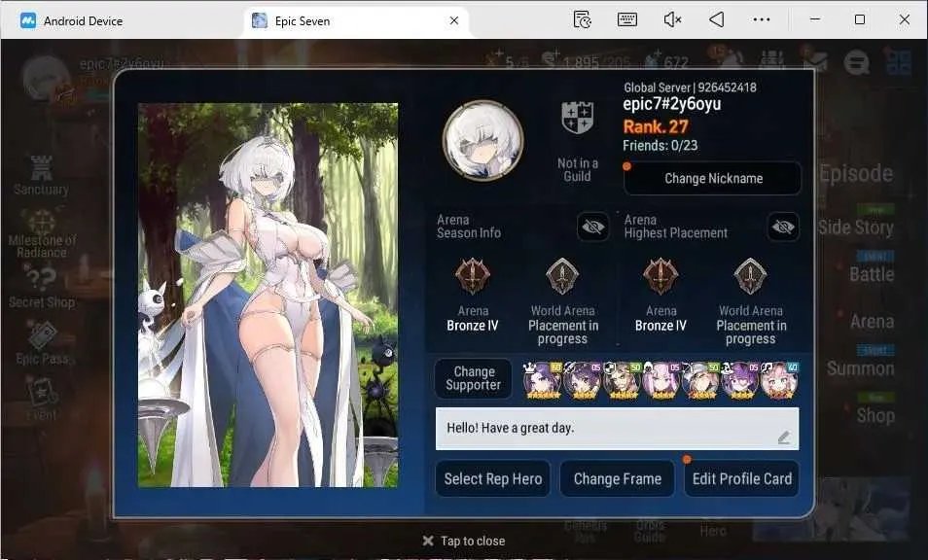Switch to the Android Device tab
The height and width of the screenshot is (560, 928).
(x=71, y=20)
